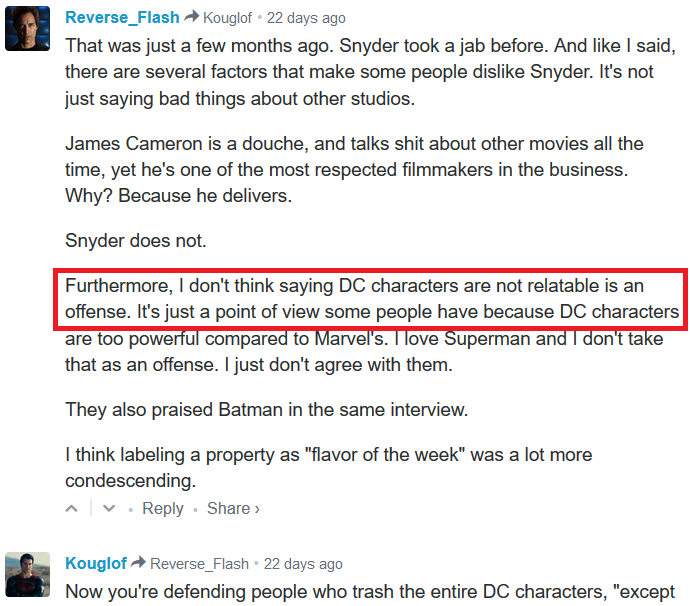Expand Share options under the comment

click(233, 508)
